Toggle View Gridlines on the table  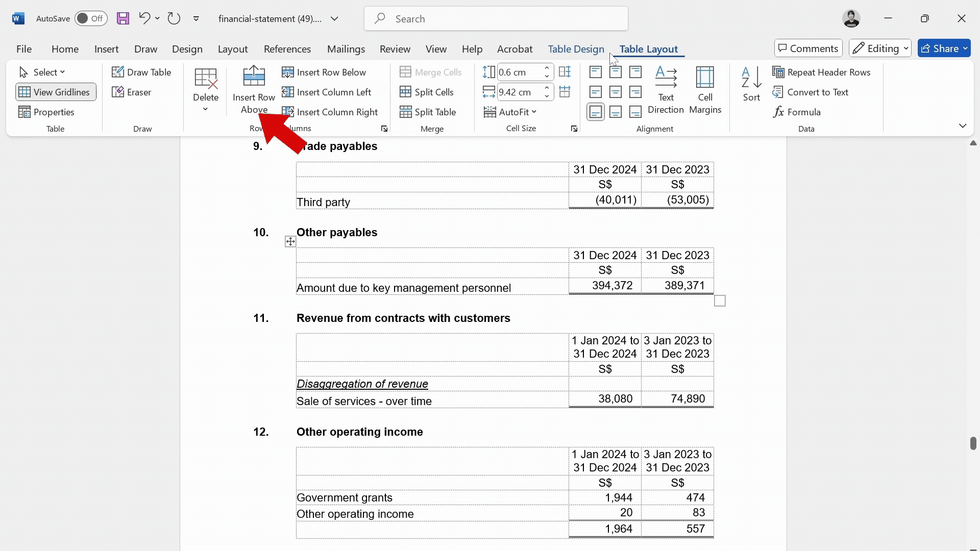coord(55,92)
